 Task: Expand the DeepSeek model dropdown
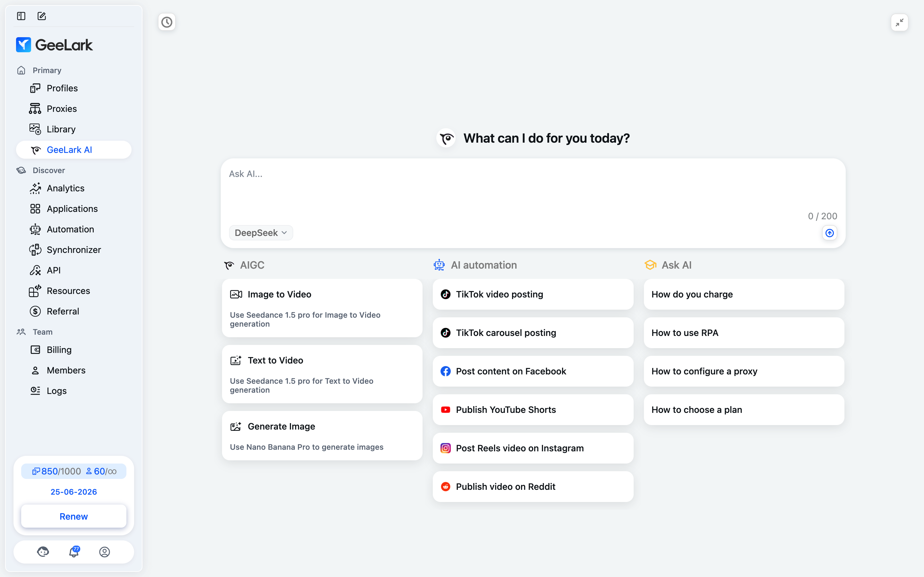(x=261, y=233)
